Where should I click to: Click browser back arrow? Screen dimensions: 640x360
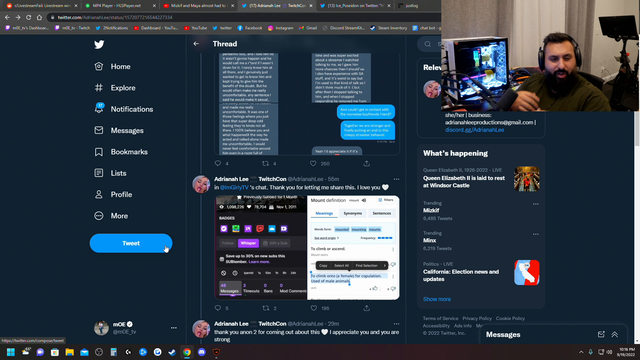pyautogui.click(x=7, y=18)
